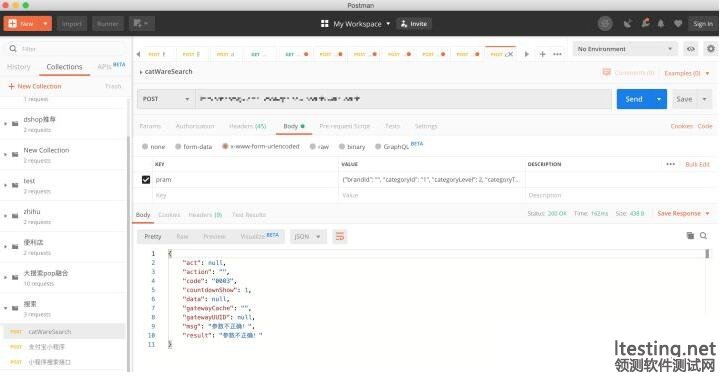Open the Headers request tab

(248, 126)
